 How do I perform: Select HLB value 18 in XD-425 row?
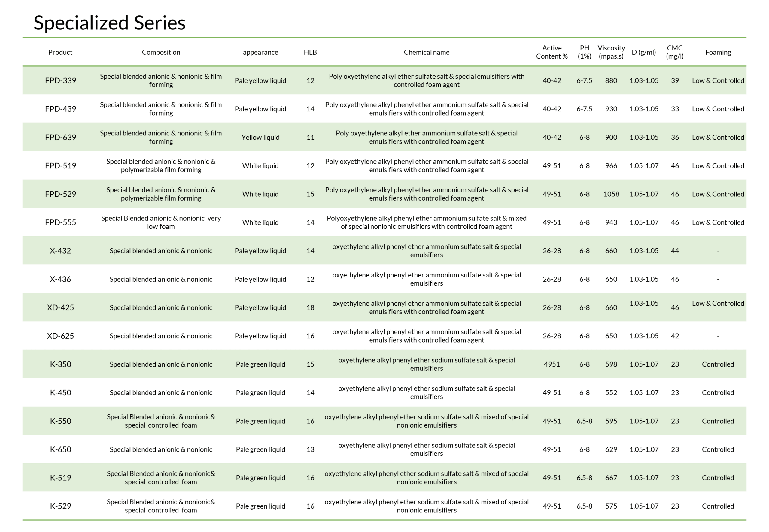pos(310,307)
